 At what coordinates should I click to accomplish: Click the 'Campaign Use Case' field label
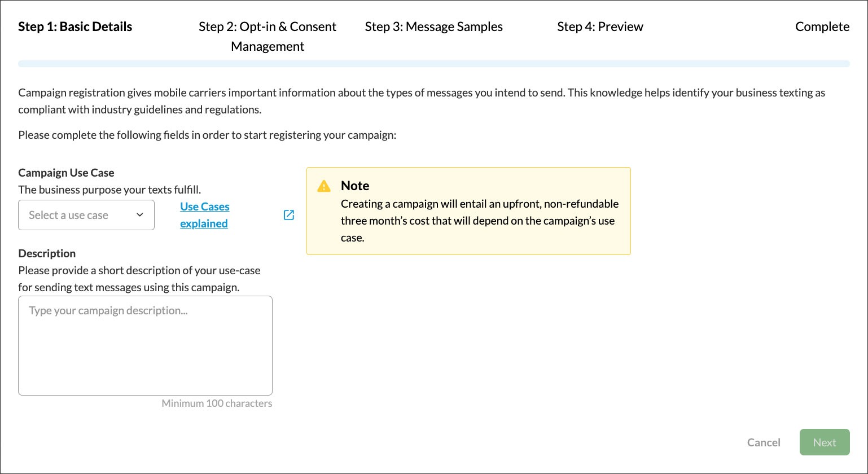(x=66, y=173)
